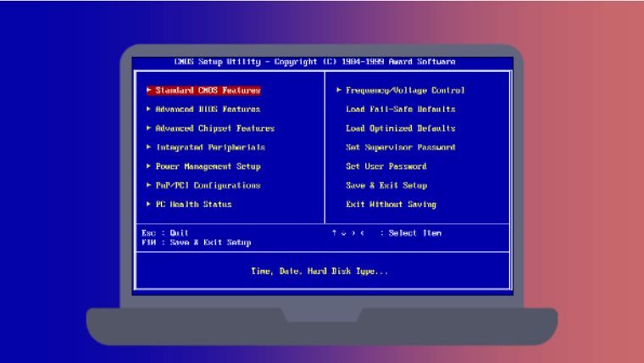The width and height of the screenshot is (644, 363).
Task: Choose Exit Without Saving
Action: 391,204
